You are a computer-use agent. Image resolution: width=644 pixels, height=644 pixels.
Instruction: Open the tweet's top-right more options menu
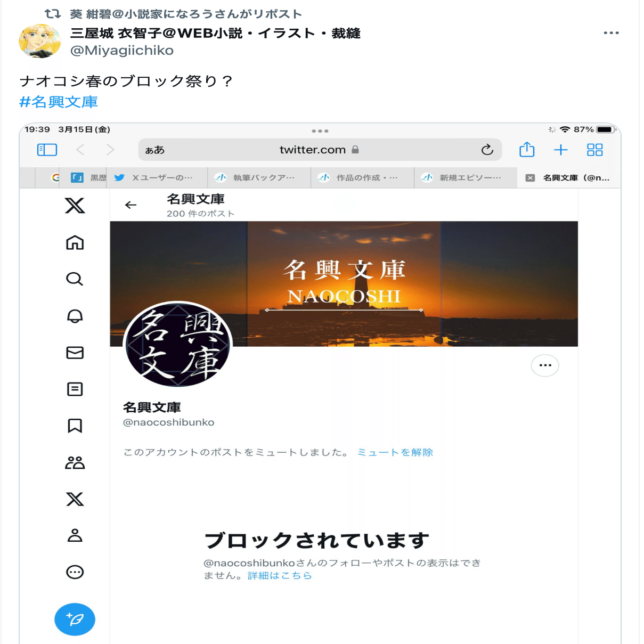pyautogui.click(x=611, y=33)
